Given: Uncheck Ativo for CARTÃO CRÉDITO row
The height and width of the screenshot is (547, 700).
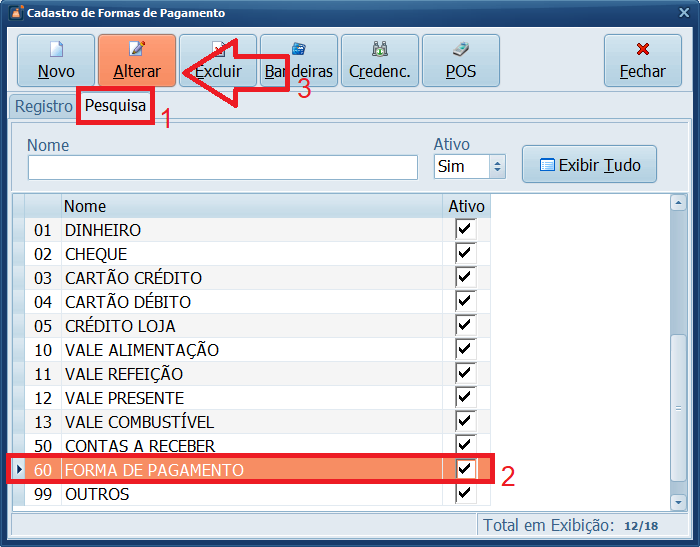Looking at the screenshot, I should [x=464, y=278].
